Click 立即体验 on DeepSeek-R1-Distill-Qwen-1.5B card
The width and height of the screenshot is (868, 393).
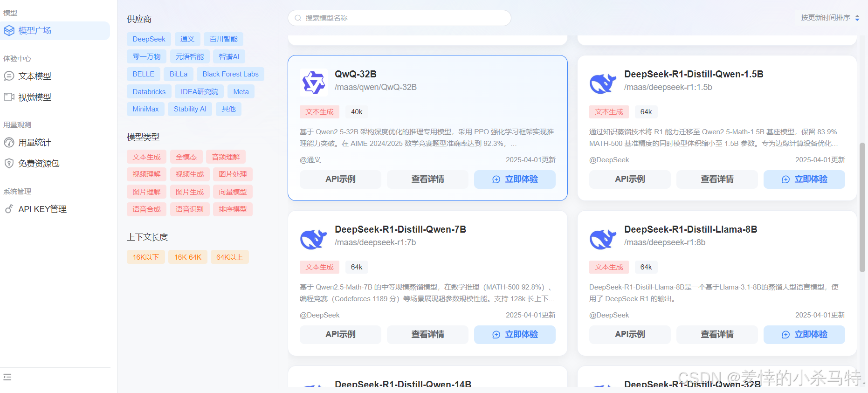point(804,179)
